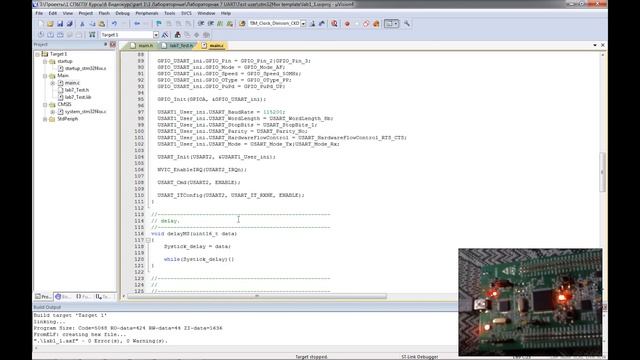640x360 pixels.
Task: Open the Target 1 selection dropdown
Action: pos(156,35)
